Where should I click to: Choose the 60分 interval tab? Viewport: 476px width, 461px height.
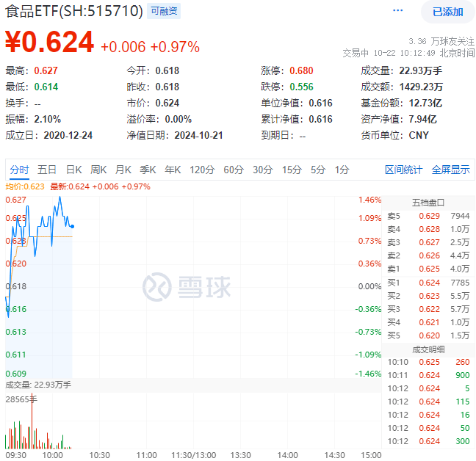tap(234, 170)
